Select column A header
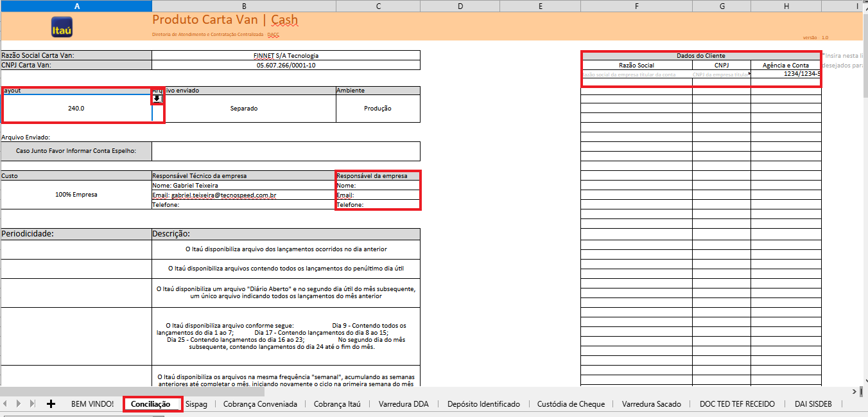The height and width of the screenshot is (417, 868). [x=76, y=6]
